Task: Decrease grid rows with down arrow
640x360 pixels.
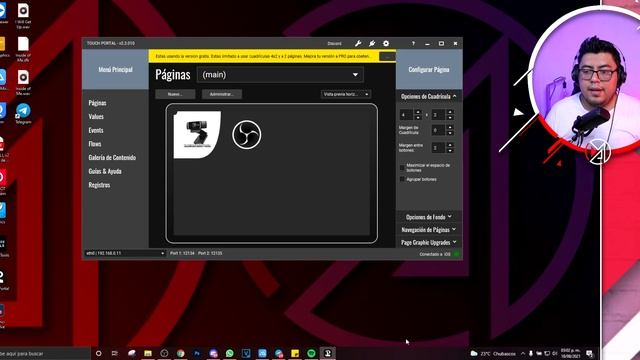Action: point(450,118)
